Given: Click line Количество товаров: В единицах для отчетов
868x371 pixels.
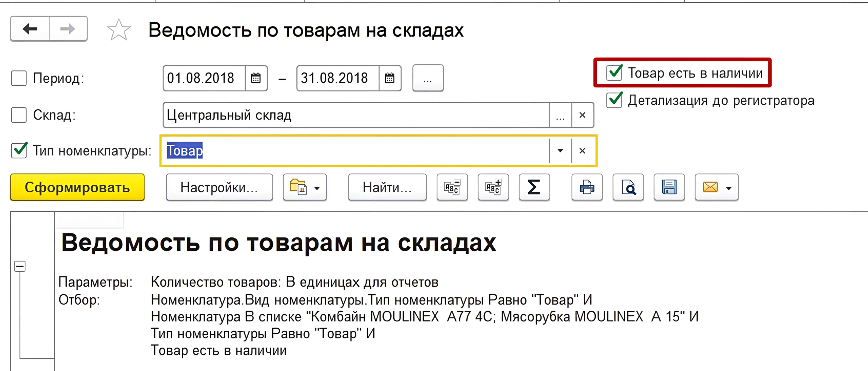Looking at the screenshot, I should [295, 282].
